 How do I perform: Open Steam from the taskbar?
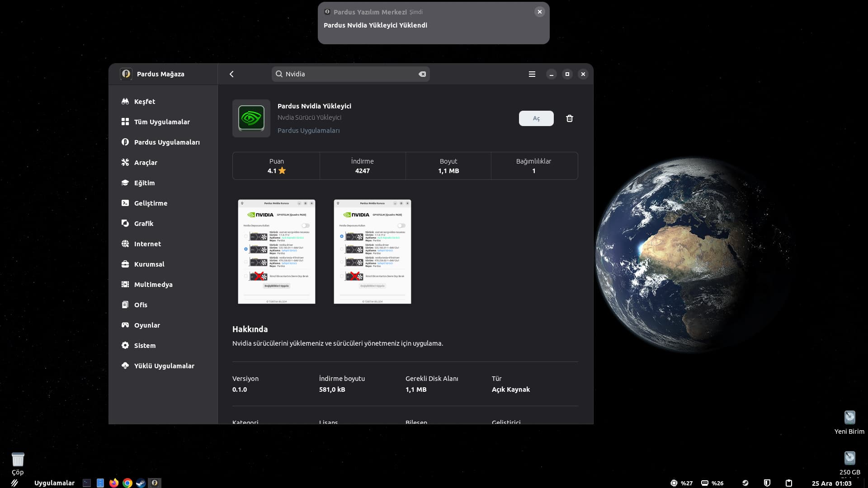[141, 483]
